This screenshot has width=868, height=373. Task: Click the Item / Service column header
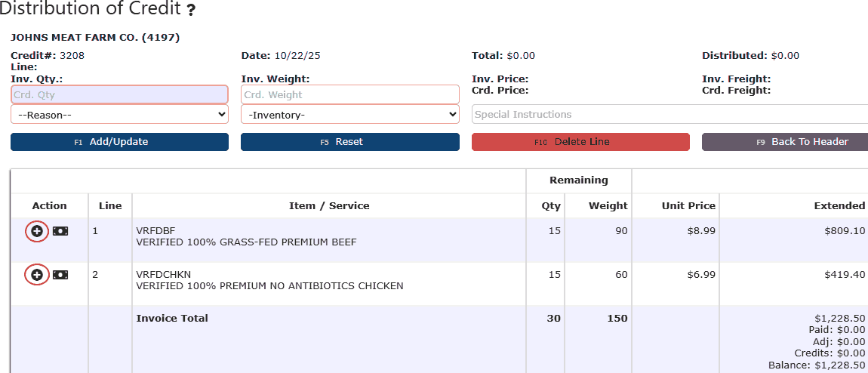point(329,205)
